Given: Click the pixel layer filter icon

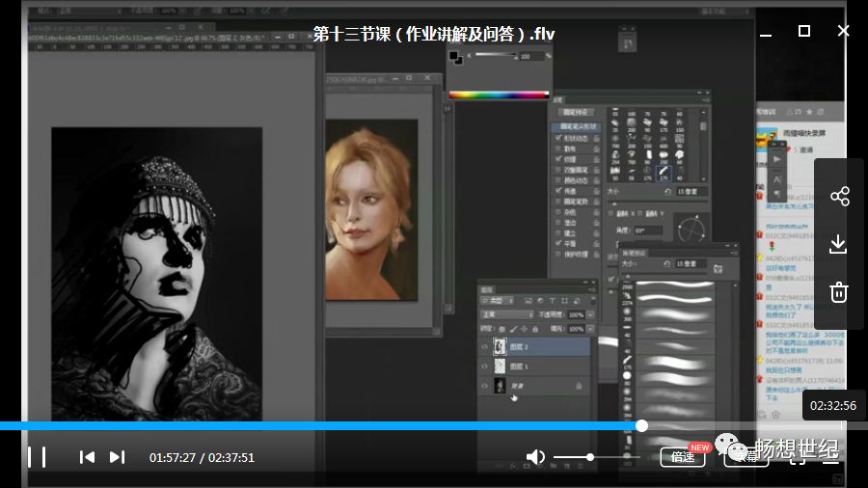Looking at the screenshot, I should point(529,301).
